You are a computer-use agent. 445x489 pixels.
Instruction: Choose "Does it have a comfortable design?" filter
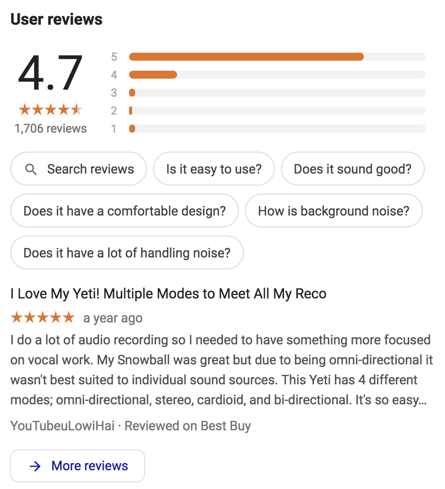124,211
